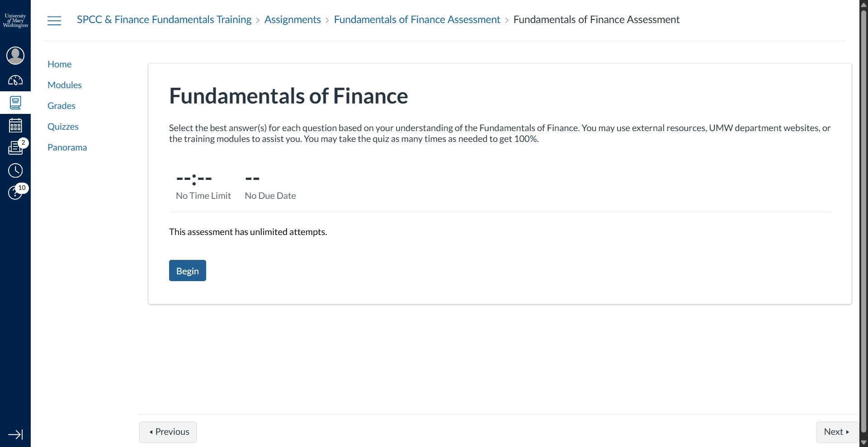The image size is (868, 447).
Task: Open the Assignments breadcrumb link
Action: click(x=292, y=20)
